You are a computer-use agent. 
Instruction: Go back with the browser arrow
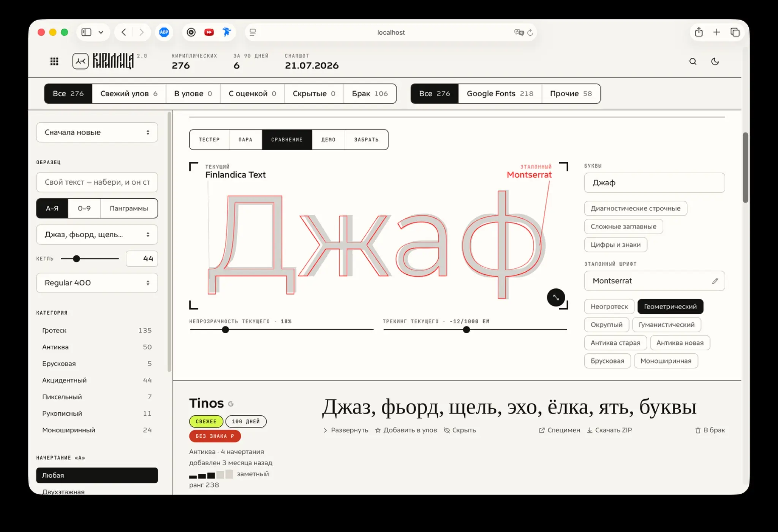point(124,32)
